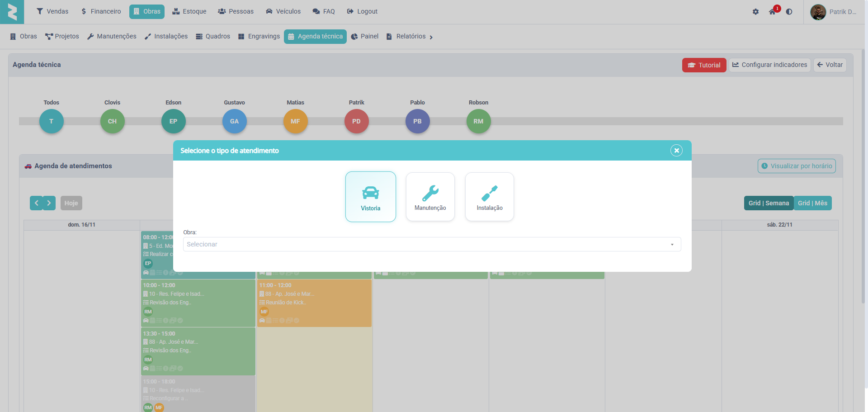Select the Todos technician circle
868x412 pixels.
click(x=52, y=121)
